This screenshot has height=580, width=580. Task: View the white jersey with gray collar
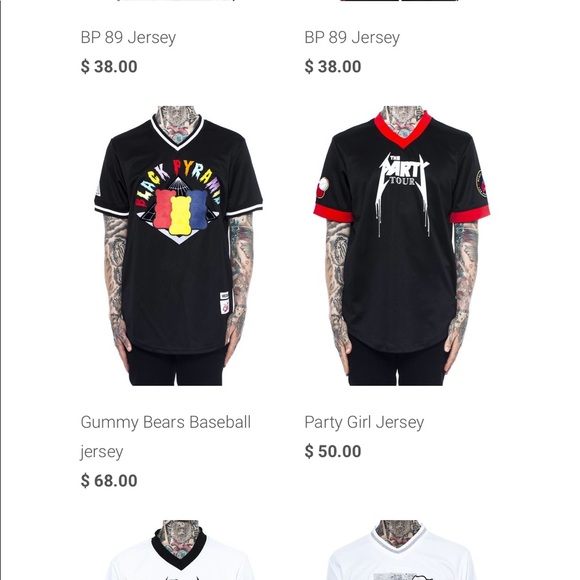tap(401, 550)
